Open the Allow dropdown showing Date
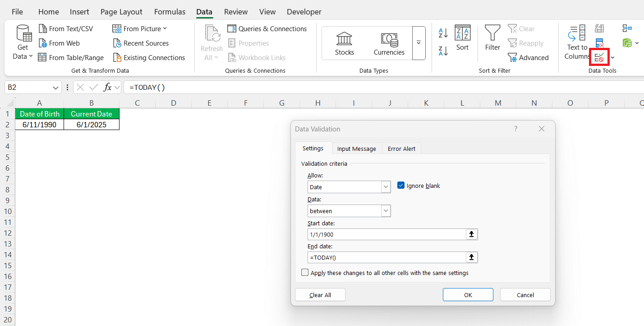The image size is (644, 326). point(386,187)
